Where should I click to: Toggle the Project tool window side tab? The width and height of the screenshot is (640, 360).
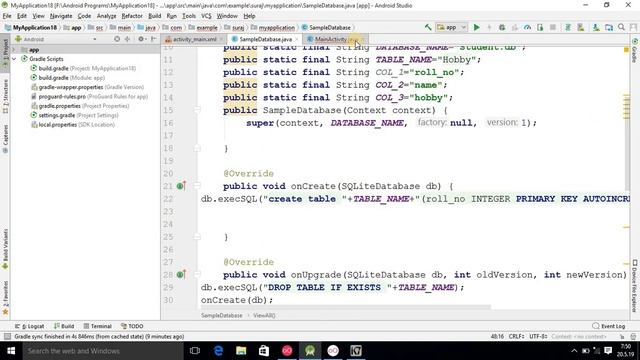pos(5,53)
